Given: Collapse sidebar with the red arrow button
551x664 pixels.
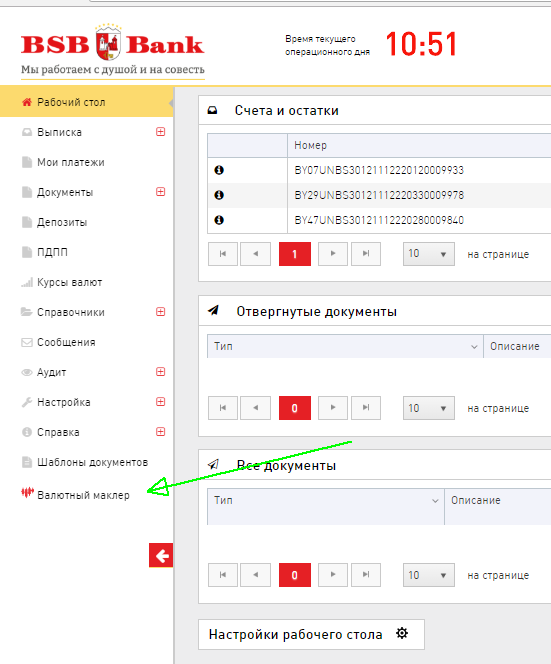Looking at the screenshot, I should 161,555.
